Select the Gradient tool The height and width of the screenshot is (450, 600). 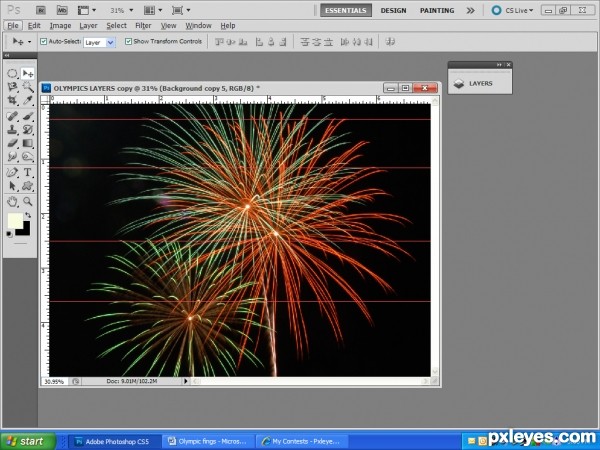pyautogui.click(x=28, y=143)
